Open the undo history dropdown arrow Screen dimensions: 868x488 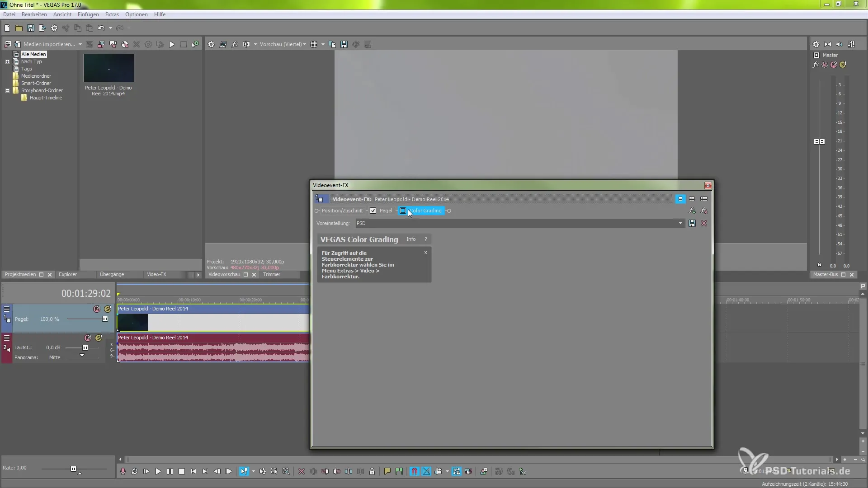110,28
